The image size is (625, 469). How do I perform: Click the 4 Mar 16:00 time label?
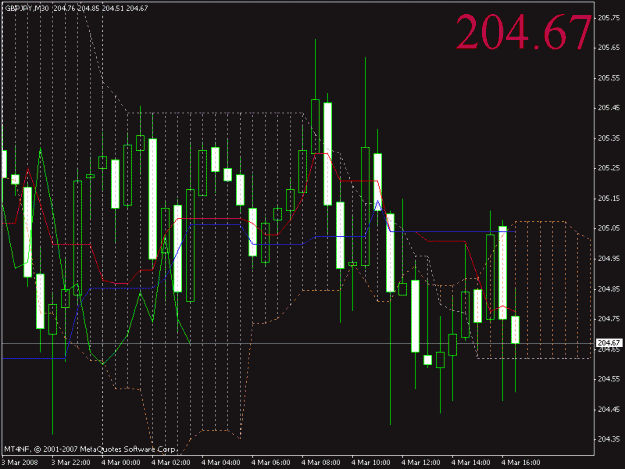tap(521, 462)
